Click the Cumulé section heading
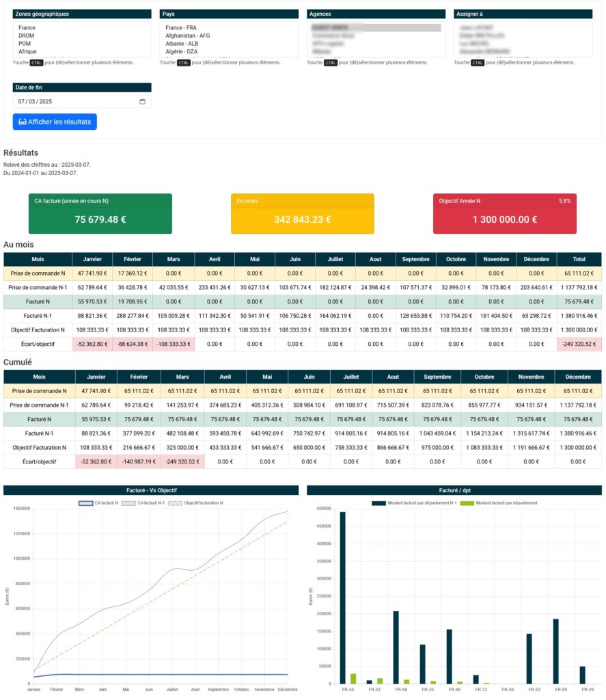 pos(18,362)
